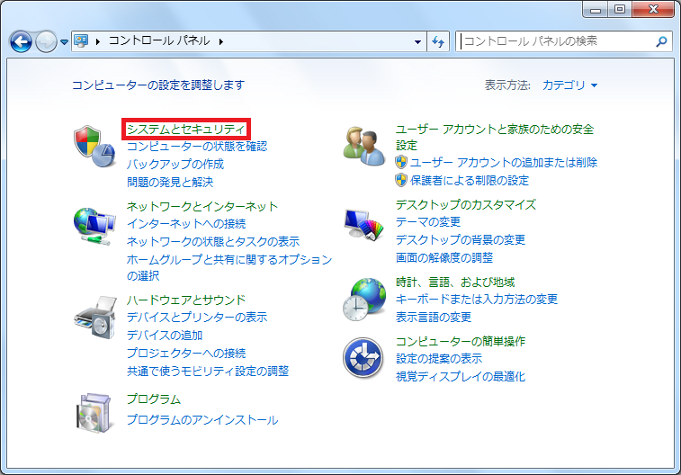Open the カテゴリ view-by dropdown

click(569, 86)
